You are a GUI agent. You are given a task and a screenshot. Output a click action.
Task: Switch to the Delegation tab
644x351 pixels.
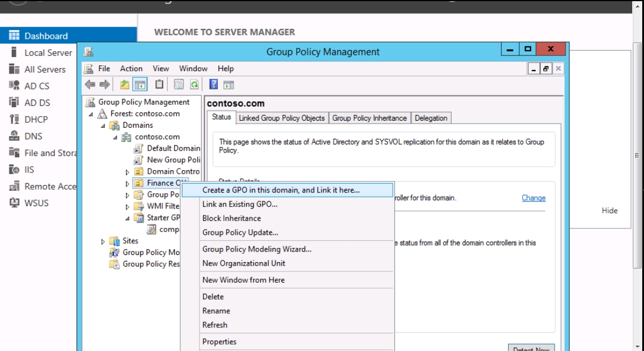pos(431,118)
